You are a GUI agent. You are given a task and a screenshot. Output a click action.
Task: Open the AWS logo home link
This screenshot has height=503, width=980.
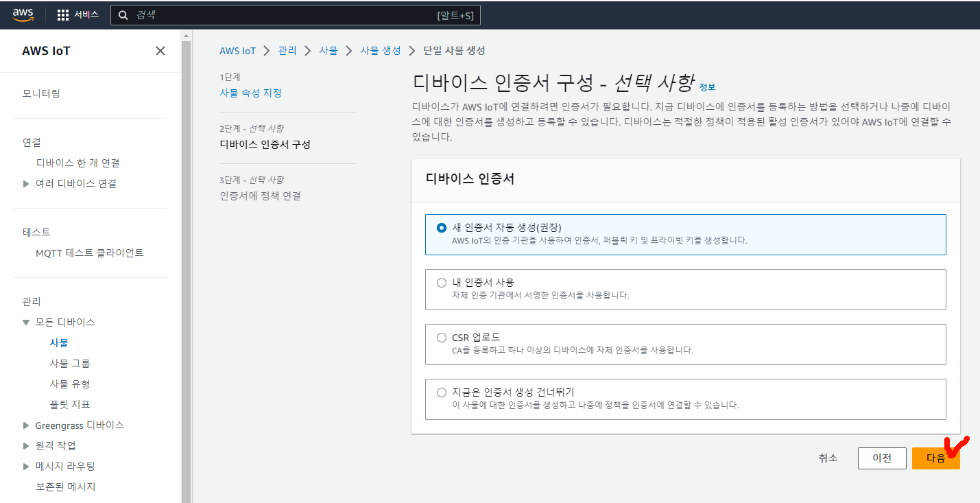click(x=23, y=14)
